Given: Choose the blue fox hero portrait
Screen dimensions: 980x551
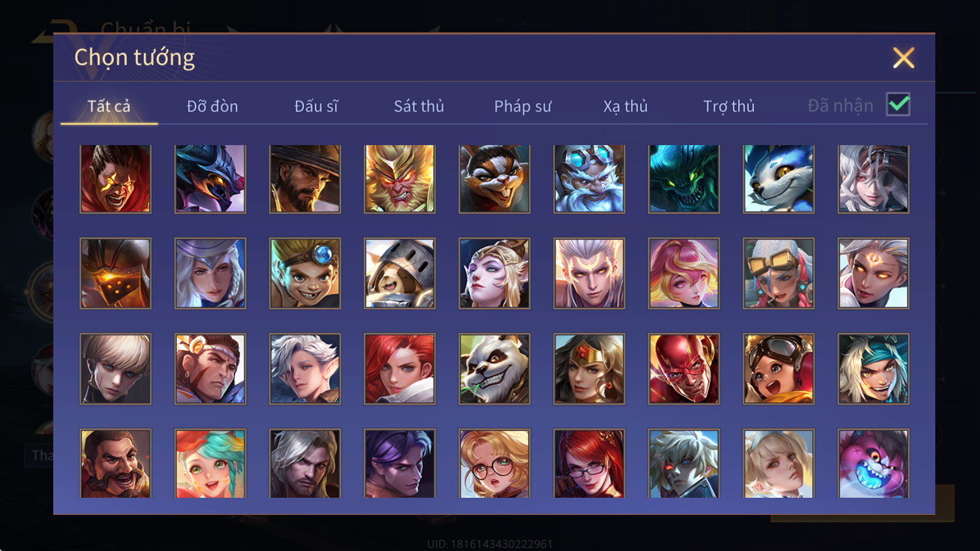Looking at the screenshot, I should [778, 179].
